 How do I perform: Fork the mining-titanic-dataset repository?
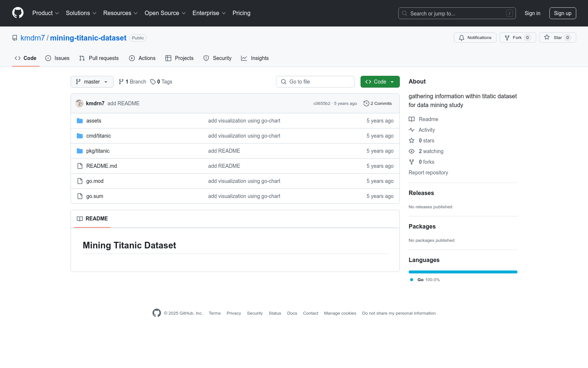[x=517, y=38]
